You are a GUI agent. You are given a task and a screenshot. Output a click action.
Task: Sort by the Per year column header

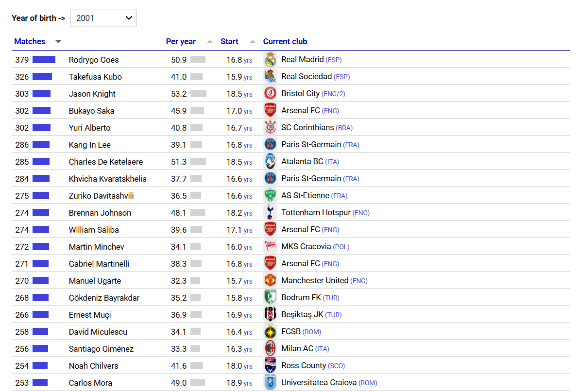pyautogui.click(x=181, y=41)
